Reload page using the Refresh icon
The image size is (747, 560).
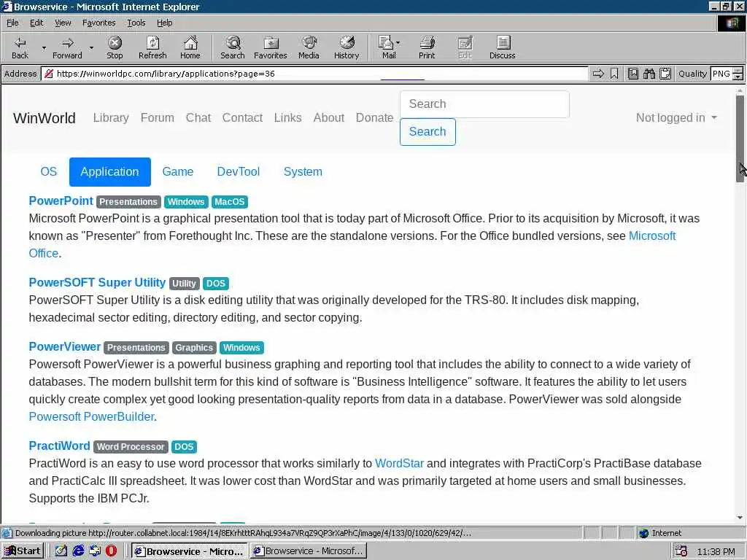tap(152, 47)
